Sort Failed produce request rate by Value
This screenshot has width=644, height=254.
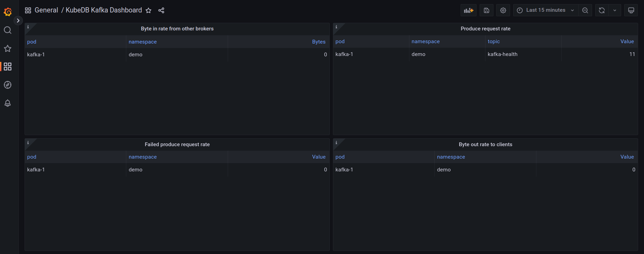click(319, 157)
